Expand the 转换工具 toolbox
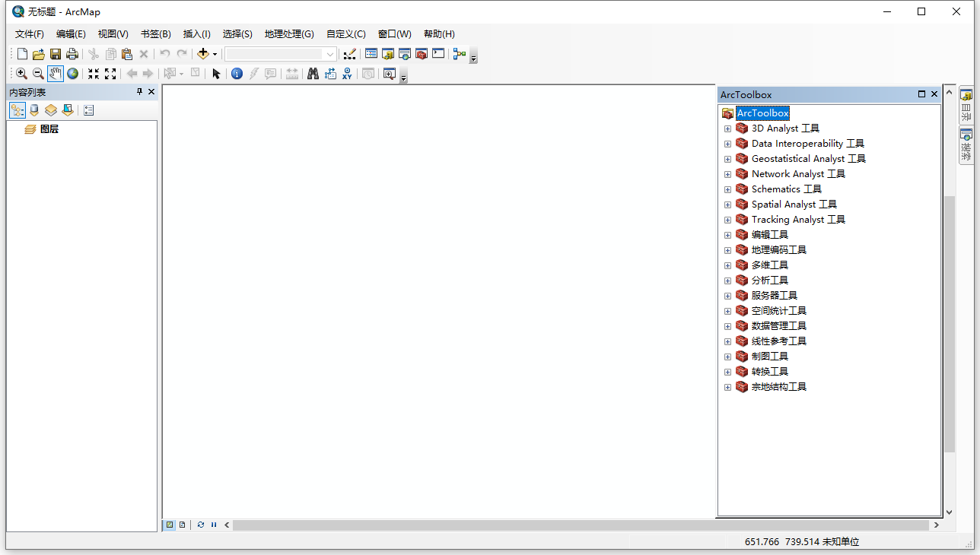980x555 pixels. (727, 372)
